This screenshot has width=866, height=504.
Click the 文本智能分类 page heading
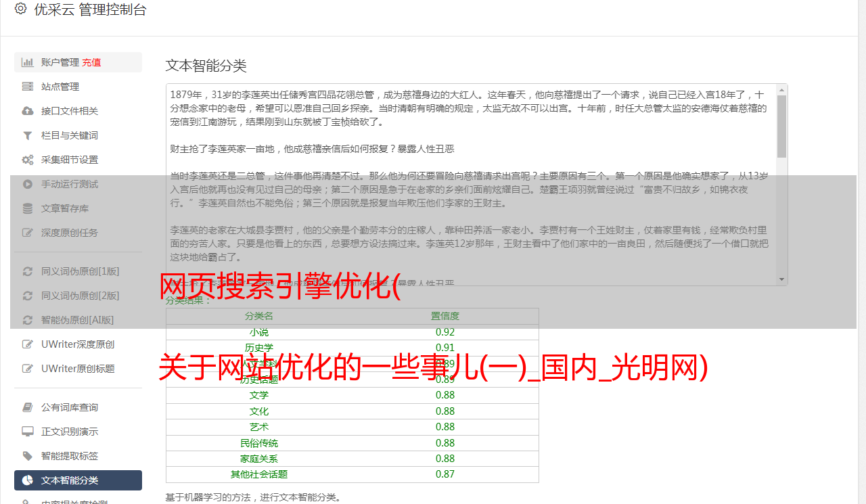[206, 66]
